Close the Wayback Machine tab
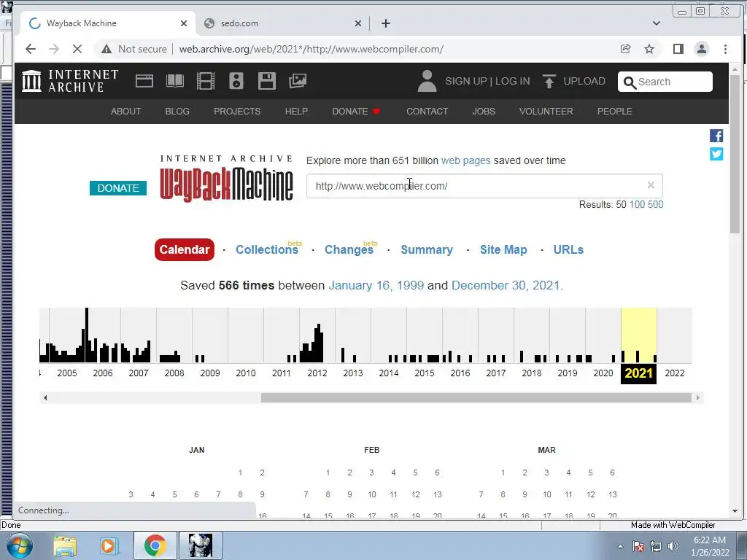This screenshot has height=560, width=747. [184, 23]
